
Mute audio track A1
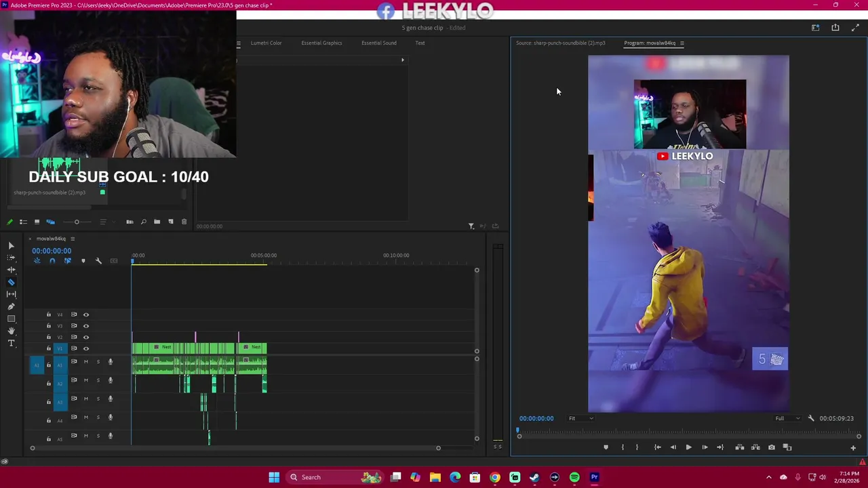click(x=85, y=361)
